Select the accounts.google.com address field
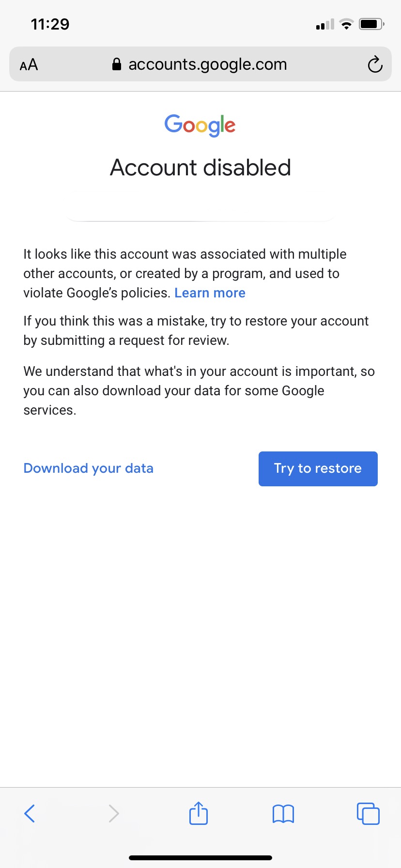 200,64
